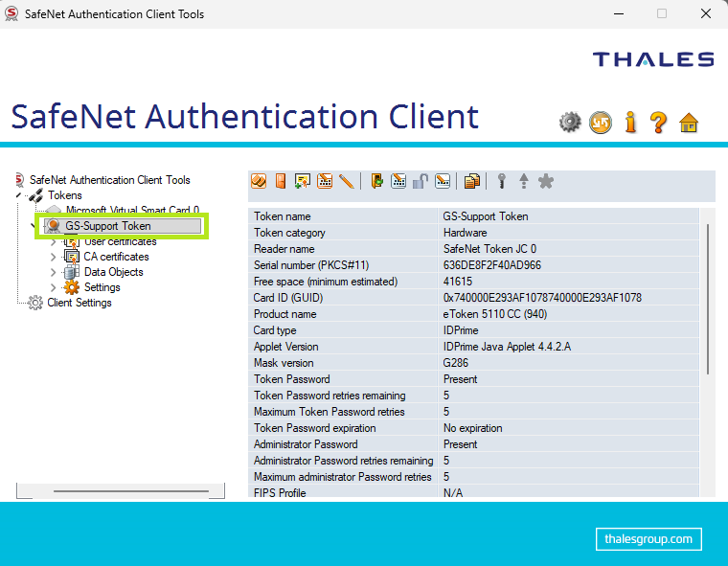The height and width of the screenshot is (566, 728).
Task: Open Help with the question mark icon
Action: 658,123
